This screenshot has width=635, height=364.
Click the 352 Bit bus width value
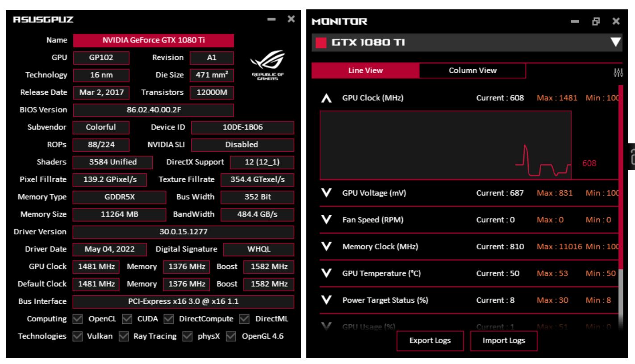(258, 197)
